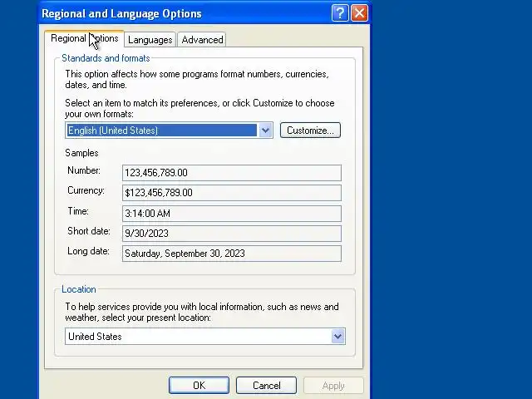
Task: Switch to the Languages tab
Action: coord(150,40)
